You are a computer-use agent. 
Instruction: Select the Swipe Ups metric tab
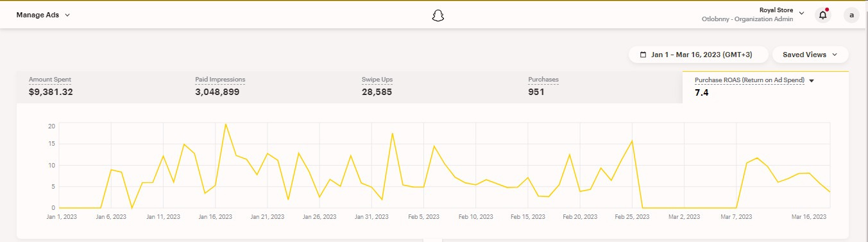tap(432, 87)
